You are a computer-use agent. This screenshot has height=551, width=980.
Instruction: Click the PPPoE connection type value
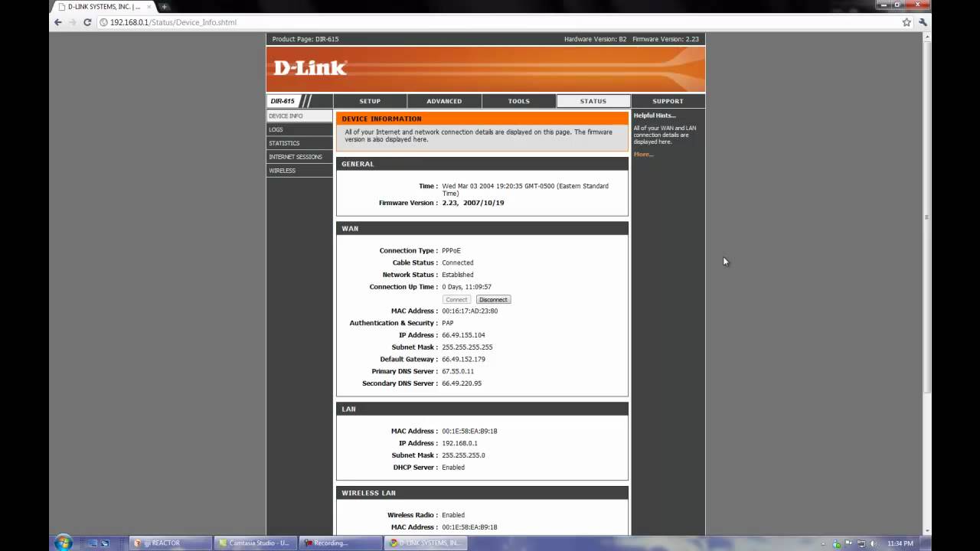[451, 251]
